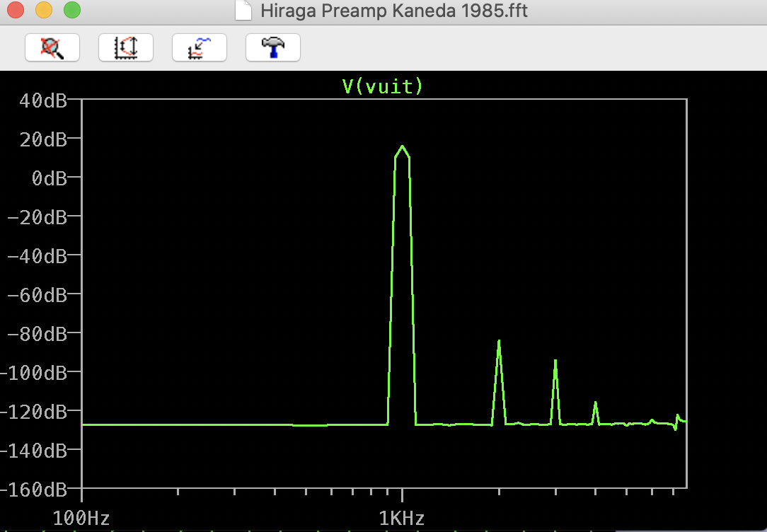Click the -40dB axis label

coord(38,256)
